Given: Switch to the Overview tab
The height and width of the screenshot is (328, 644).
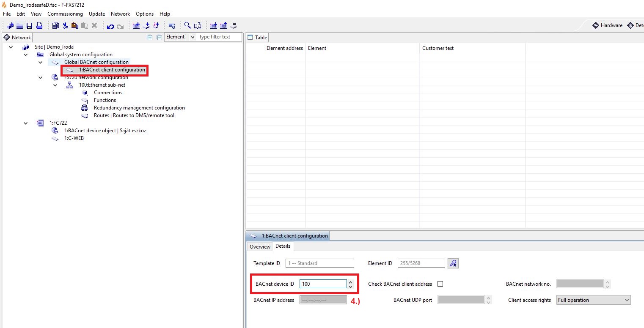Looking at the screenshot, I should (x=260, y=247).
